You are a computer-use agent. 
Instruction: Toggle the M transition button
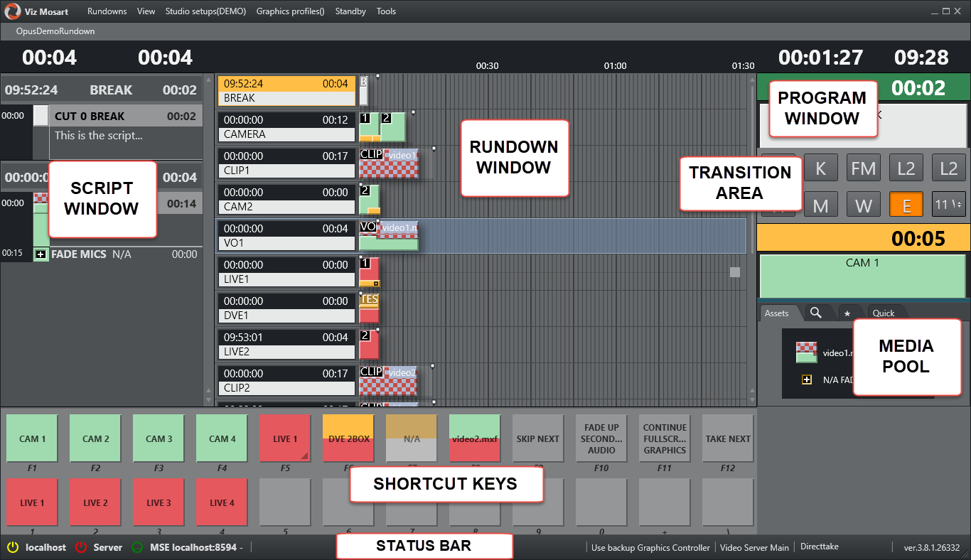coord(821,205)
